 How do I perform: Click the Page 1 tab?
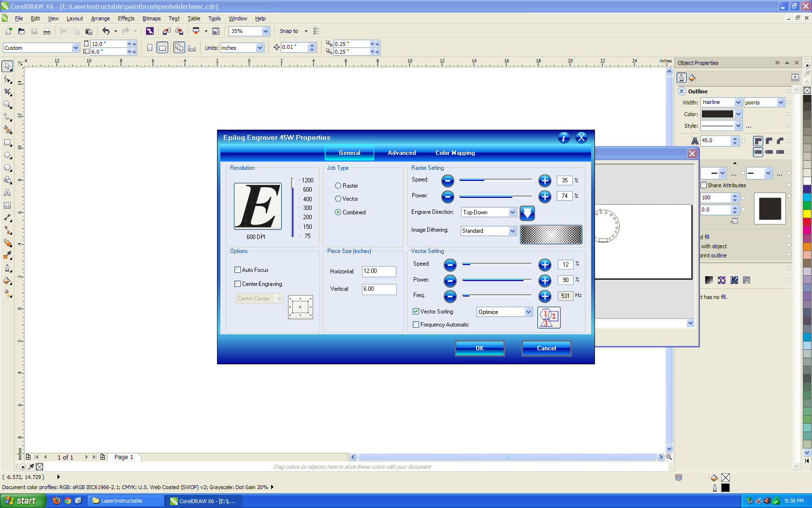(x=124, y=457)
